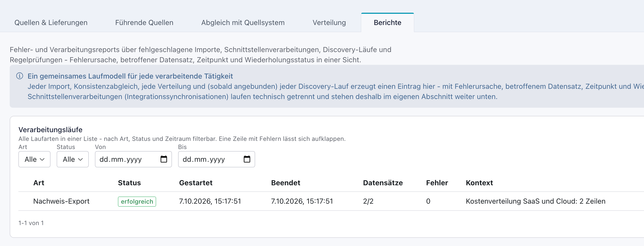
Task: Click the Gestartet column header
Action: (x=196, y=183)
